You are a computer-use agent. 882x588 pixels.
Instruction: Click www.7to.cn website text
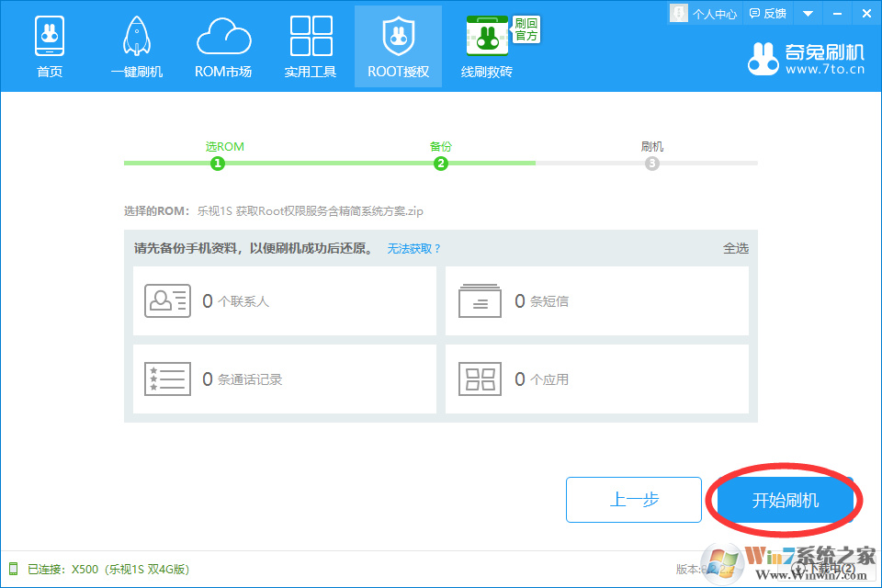point(825,70)
